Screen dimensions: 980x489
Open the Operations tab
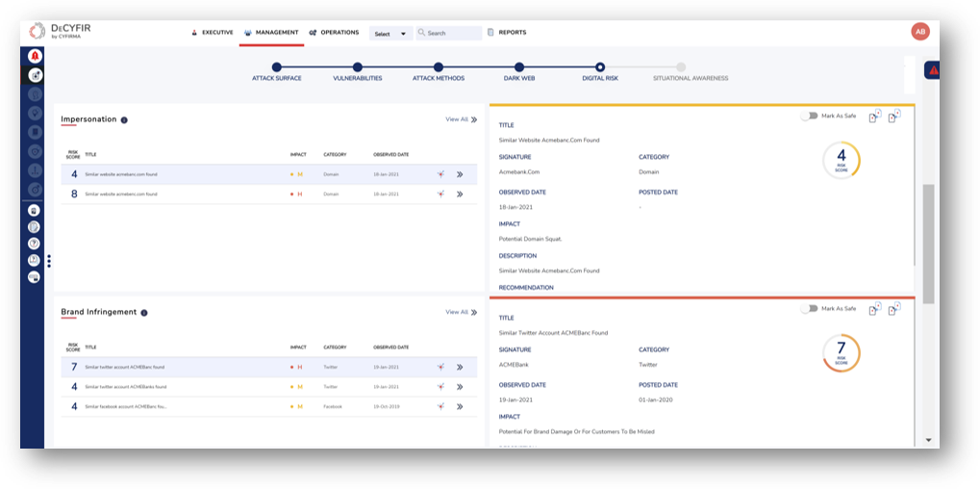point(334,33)
